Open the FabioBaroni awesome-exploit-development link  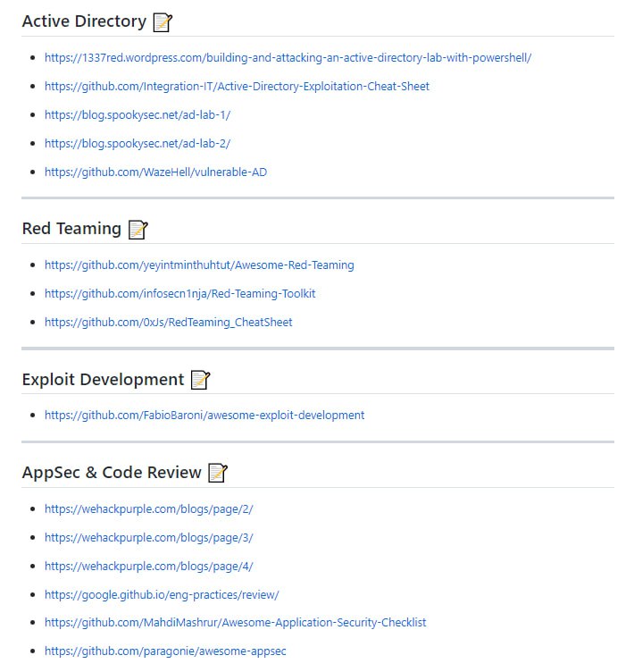[x=204, y=416]
